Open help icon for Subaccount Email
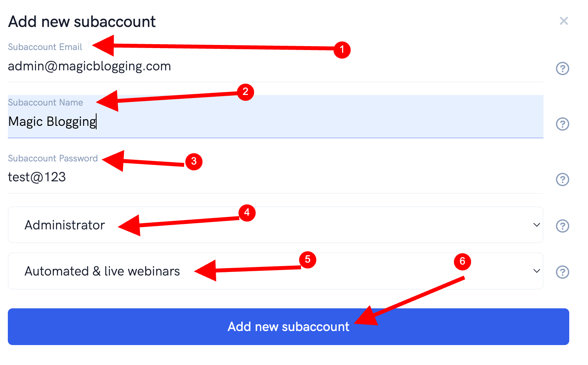588x365 pixels. pos(562,68)
